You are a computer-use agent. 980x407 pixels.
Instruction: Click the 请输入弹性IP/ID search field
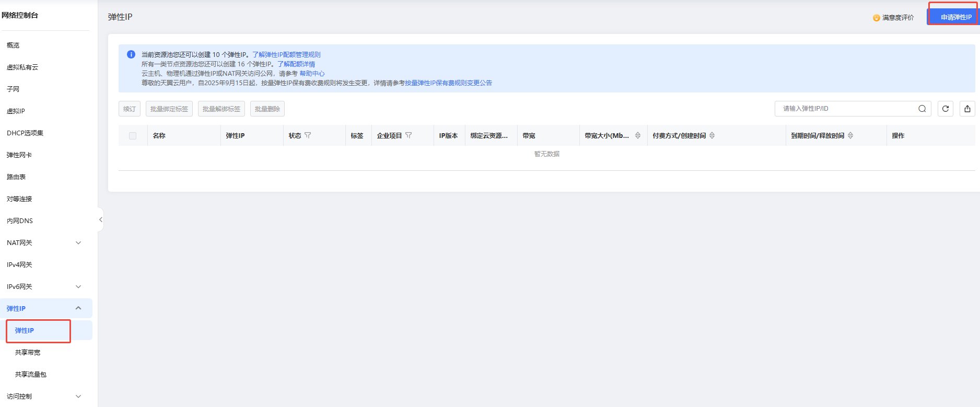pos(846,109)
